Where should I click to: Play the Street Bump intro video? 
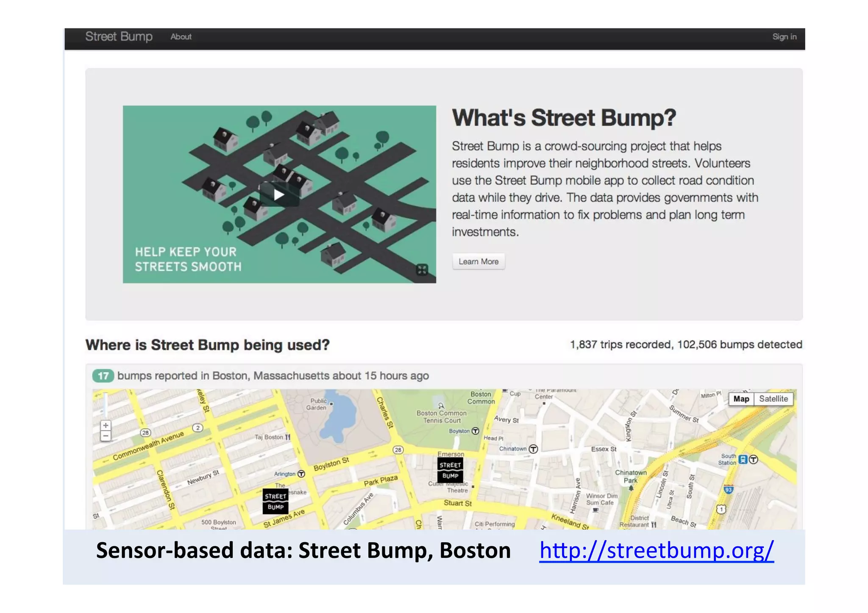279,195
